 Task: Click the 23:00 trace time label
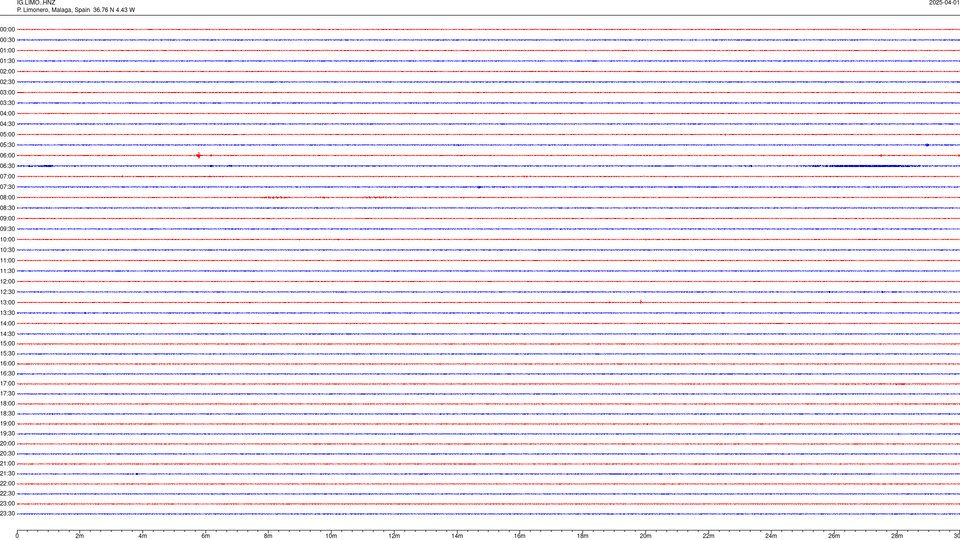click(7, 504)
